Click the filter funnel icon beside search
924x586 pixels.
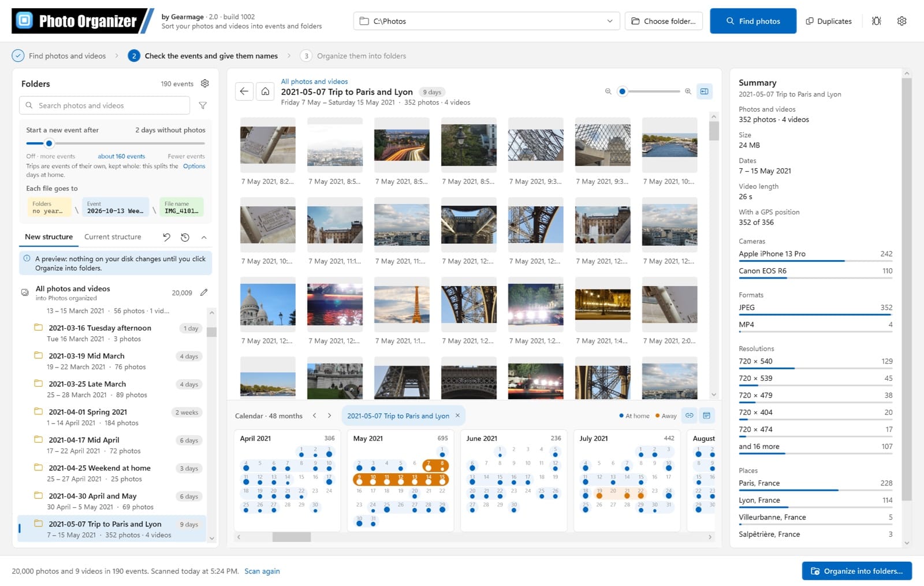203,106
